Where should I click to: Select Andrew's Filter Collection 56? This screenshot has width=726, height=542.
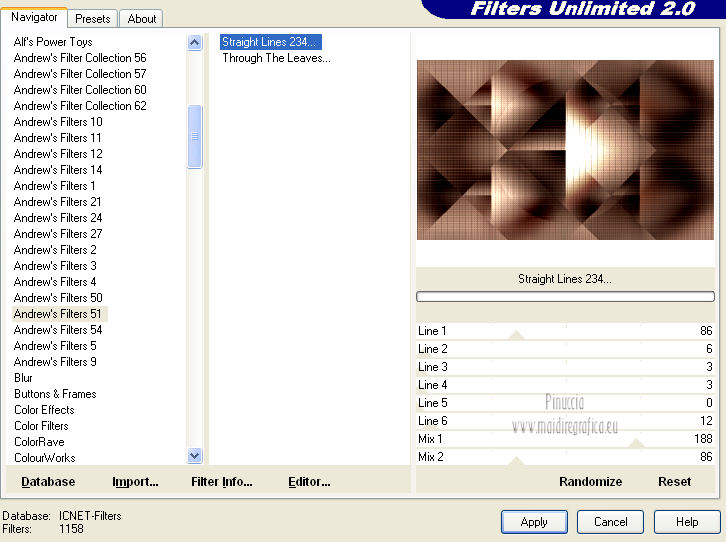pyautogui.click(x=80, y=58)
